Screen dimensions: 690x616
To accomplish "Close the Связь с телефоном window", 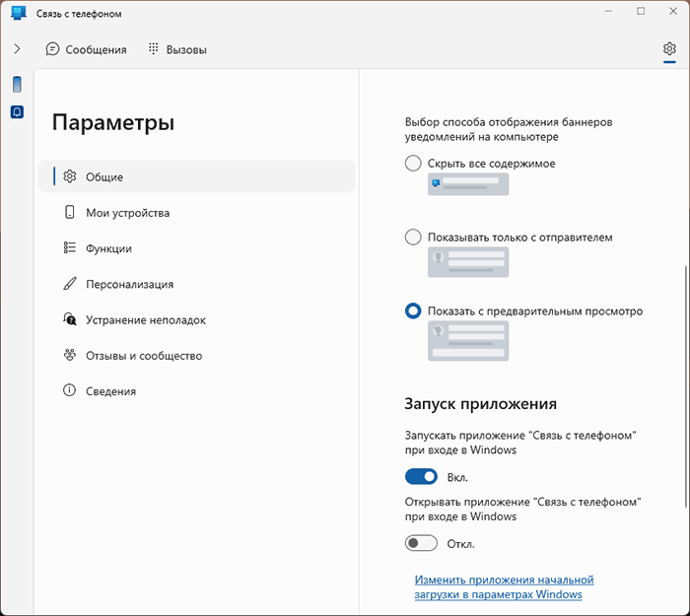I will 673,11.
